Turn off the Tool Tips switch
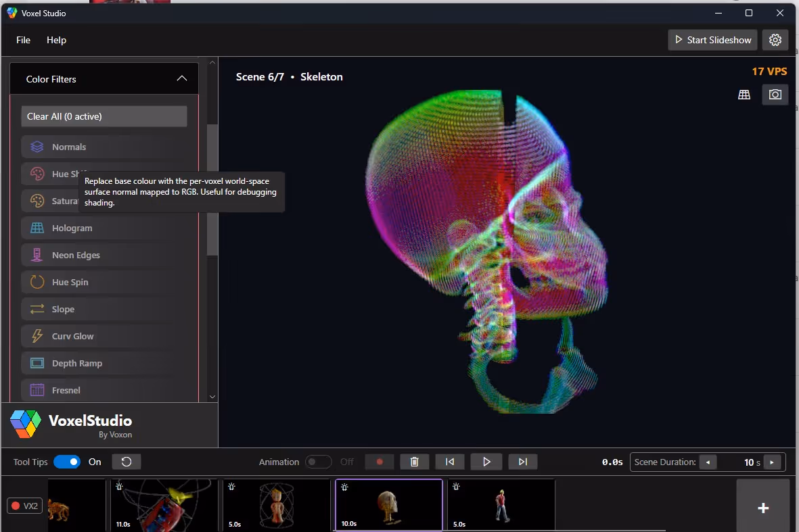Viewport: 799px width, 532px height. [67, 462]
